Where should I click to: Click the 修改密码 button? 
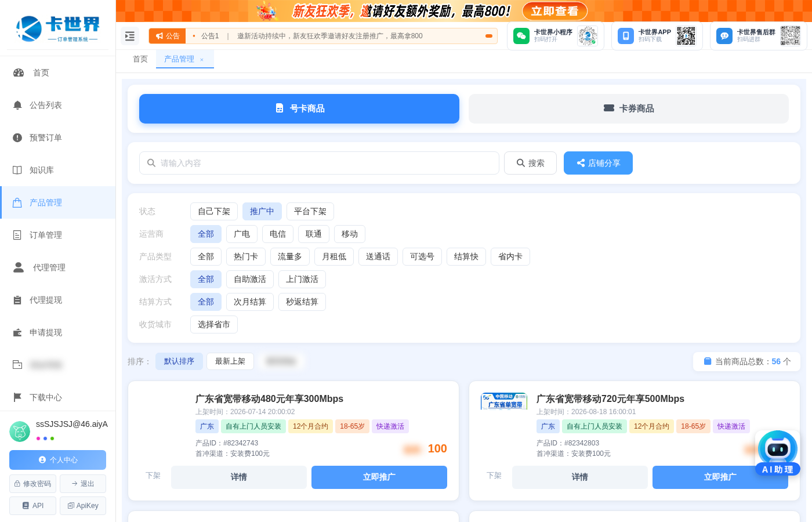click(32, 484)
